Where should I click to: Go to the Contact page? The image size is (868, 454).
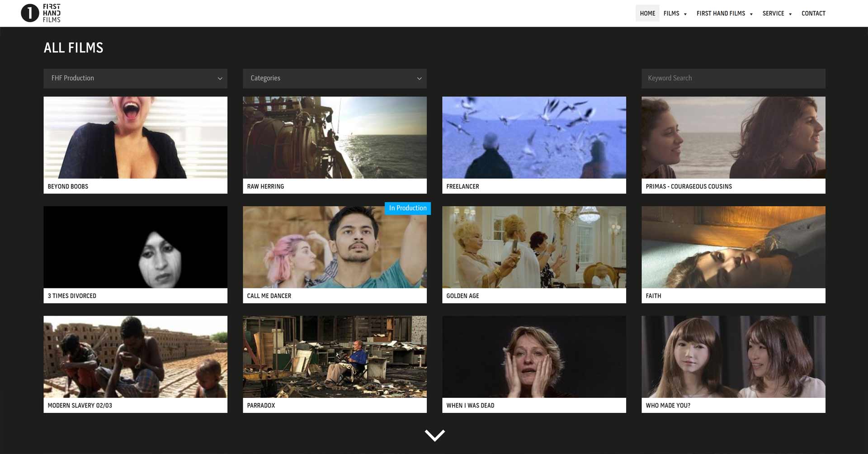(813, 14)
